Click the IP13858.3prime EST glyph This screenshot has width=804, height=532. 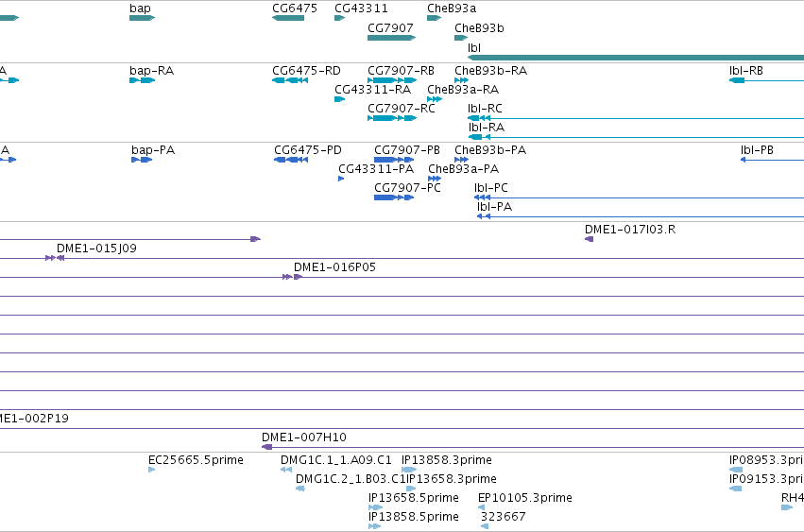coord(409,470)
